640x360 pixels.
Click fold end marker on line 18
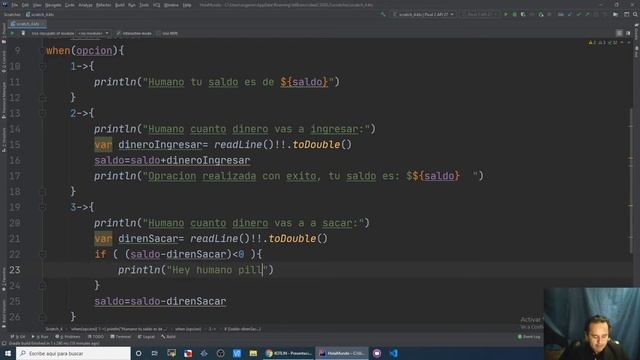pos(42,191)
